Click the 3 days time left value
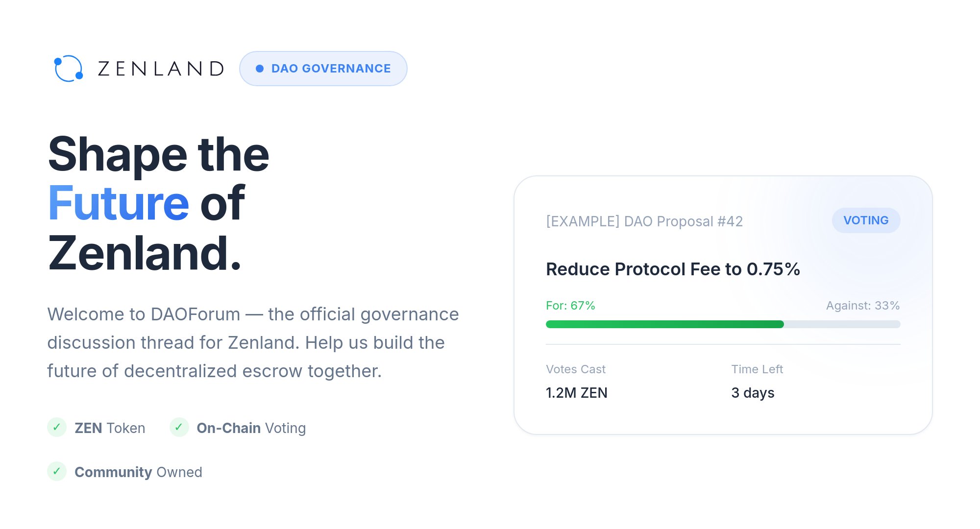 click(x=753, y=393)
